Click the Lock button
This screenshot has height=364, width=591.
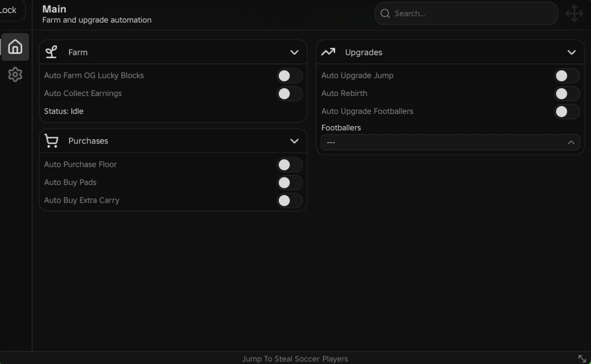(x=10, y=10)
